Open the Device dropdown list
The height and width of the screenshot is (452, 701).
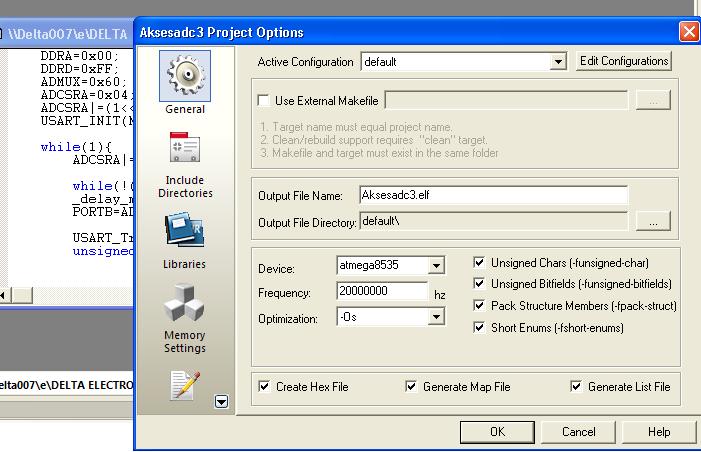pyautogui.click(x=436, y=266)
